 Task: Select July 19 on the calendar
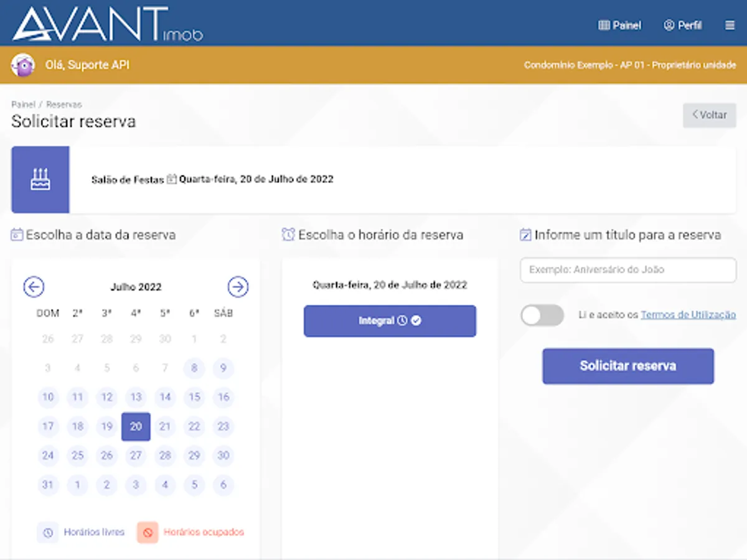pos(106,426)
